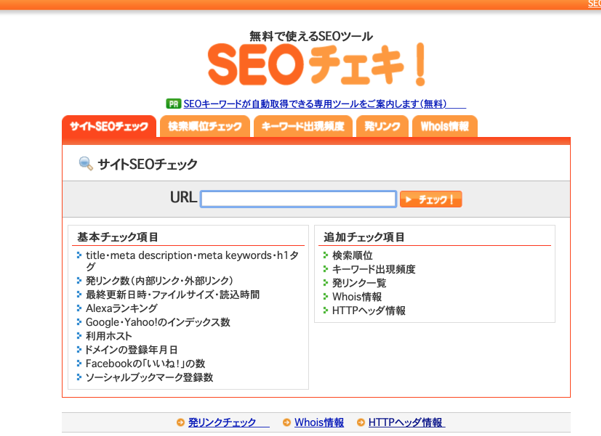Screen dimensions: 601x436
Task: Follow the 発リンクチェック footer link
Action: tap(228, 423)
